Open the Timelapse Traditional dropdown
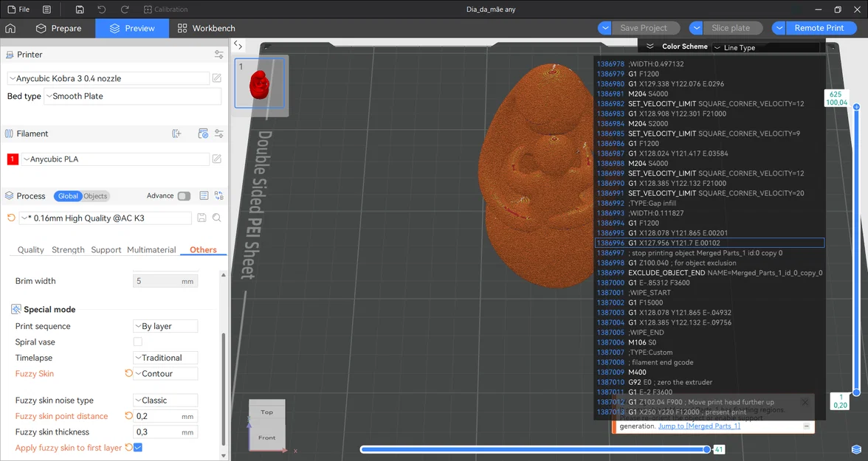Image resolution: width=868 pixels, height=461 pixels. tap(165, 358)
